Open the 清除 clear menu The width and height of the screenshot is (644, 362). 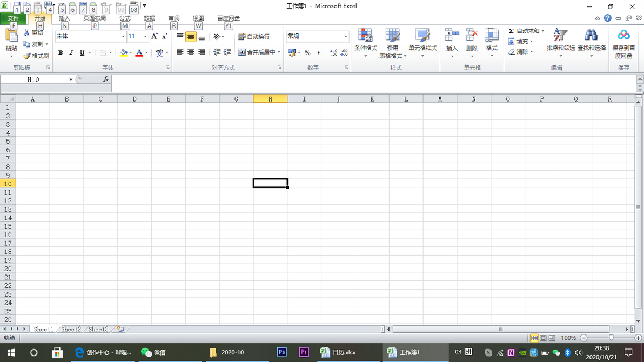coord(520,52)
